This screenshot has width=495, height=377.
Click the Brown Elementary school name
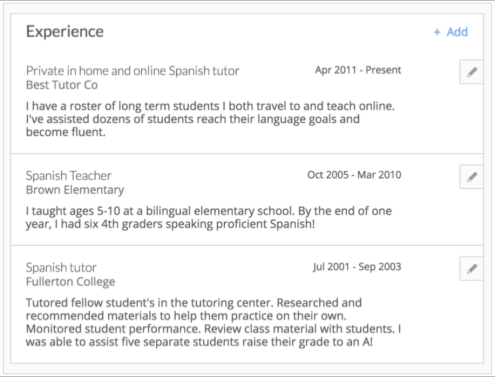[75, 190]
